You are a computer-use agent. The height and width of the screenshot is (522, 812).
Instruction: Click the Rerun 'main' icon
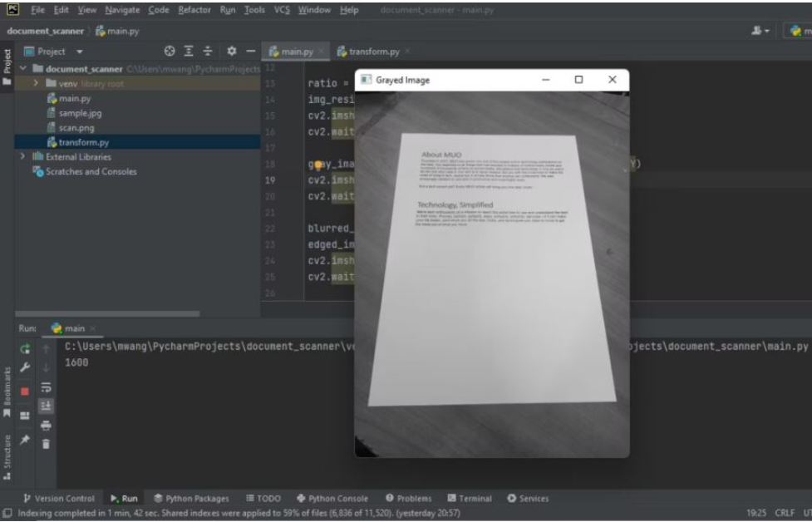pos(25,349)
